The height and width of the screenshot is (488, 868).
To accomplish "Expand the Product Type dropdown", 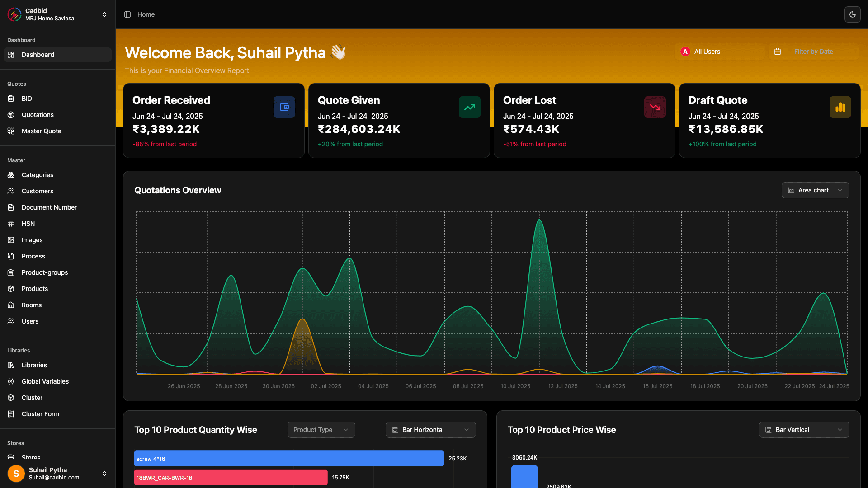I will pyautogui.click(x=321, y=430).
